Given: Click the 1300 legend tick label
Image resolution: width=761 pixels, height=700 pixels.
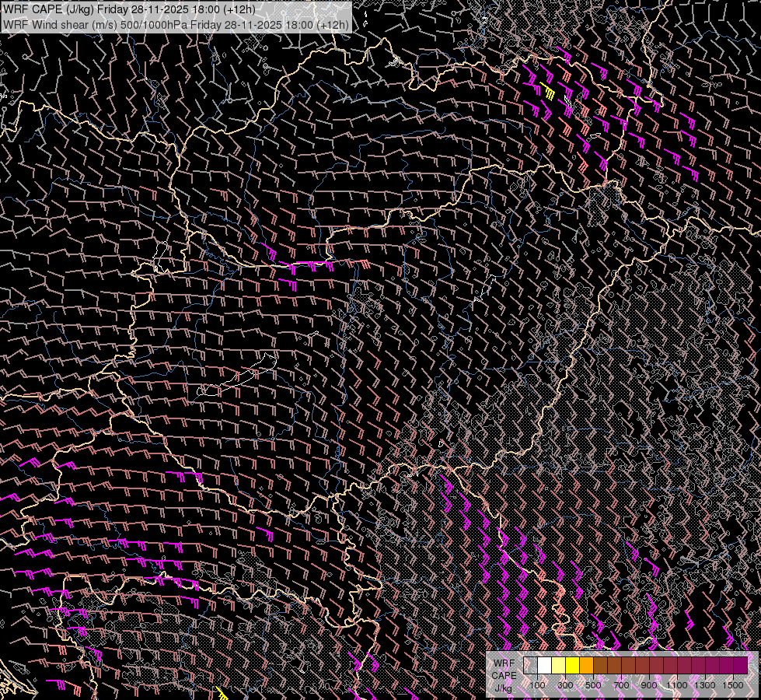Looking at the screenshot, I should [705, 685].
